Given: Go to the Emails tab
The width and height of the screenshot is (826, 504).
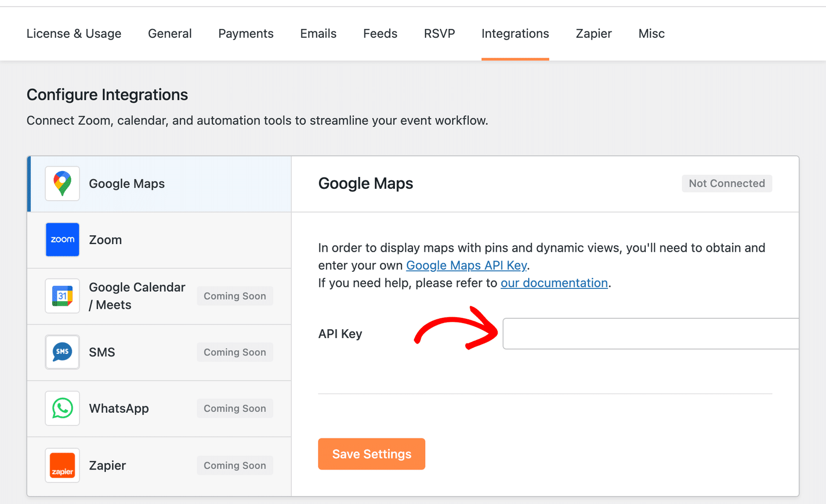Looking at the screenshot, I should (x=319, y=34).
